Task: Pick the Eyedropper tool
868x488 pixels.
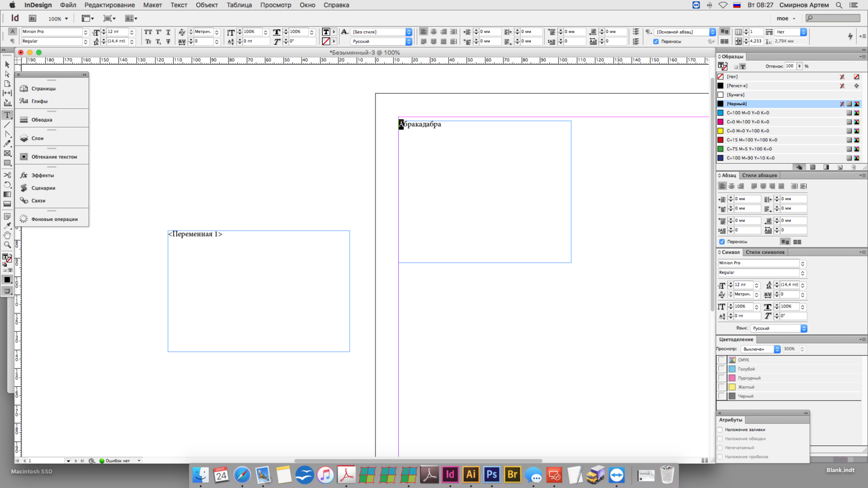Action: 8,225
